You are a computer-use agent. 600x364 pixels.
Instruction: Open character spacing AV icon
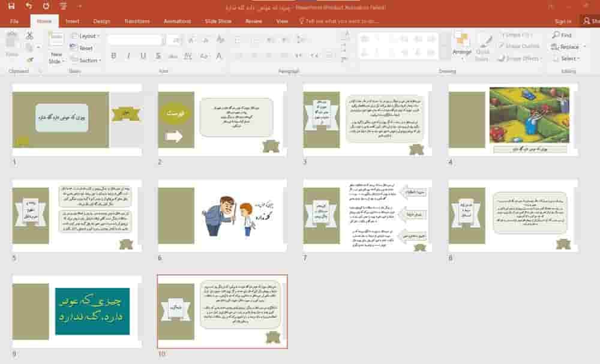[x=188, y=56]
